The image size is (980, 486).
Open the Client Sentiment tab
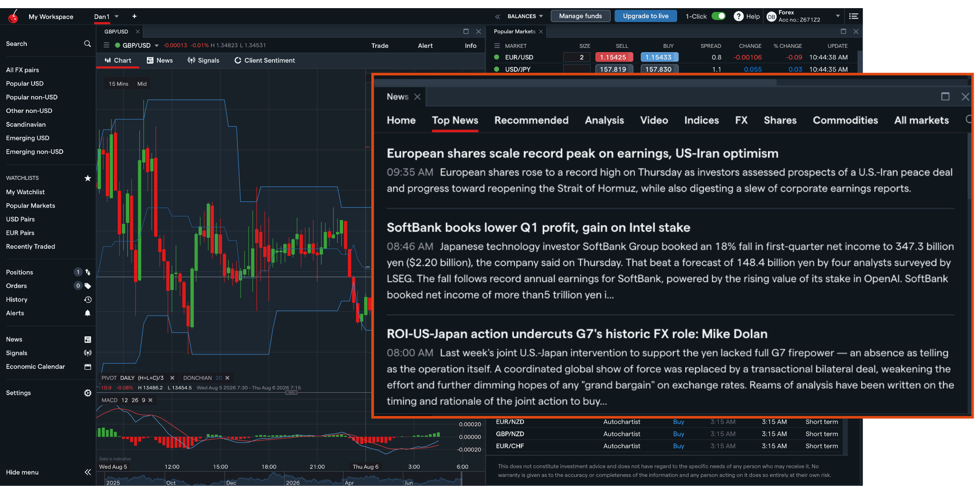click(265, 60)
